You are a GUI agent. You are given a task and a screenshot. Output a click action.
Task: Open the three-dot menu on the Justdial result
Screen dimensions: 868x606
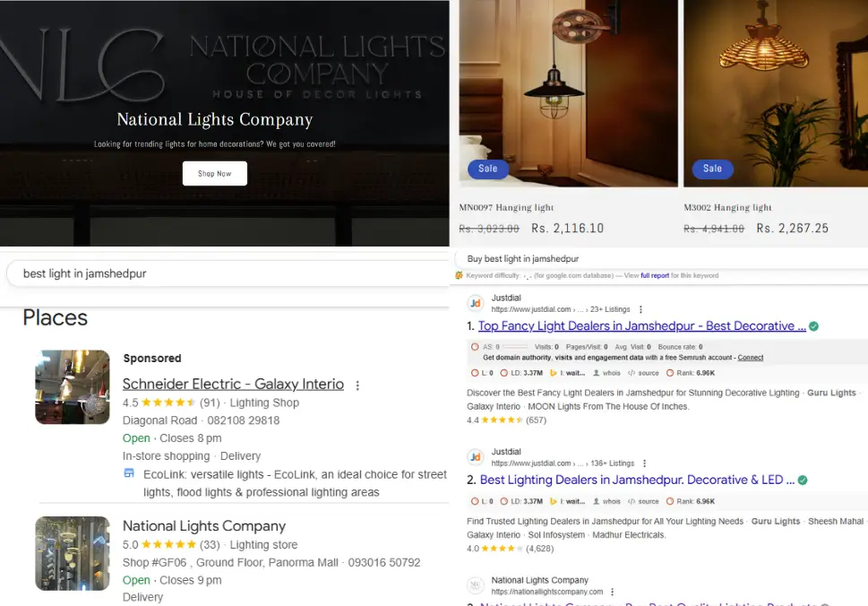pos(641,309)
